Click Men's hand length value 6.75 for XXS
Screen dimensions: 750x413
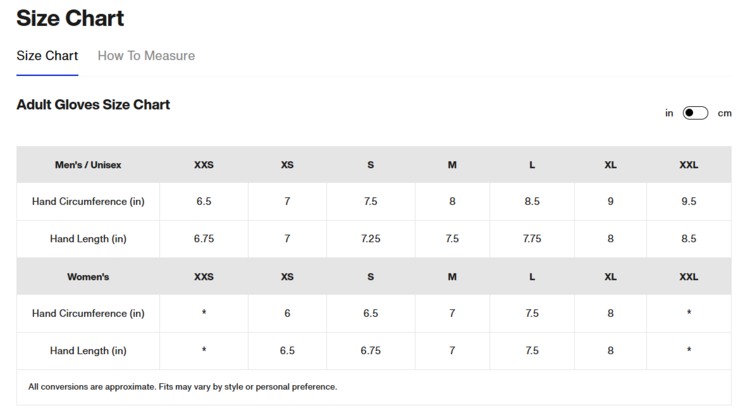pos(204,239)
